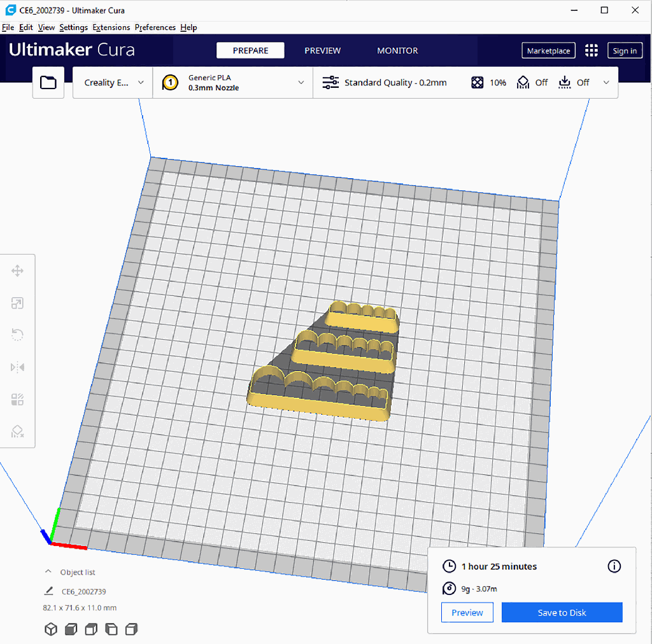Open the Ultimaker apps grid icon
This screenshot has width=652, height=644.
(592, 51)
